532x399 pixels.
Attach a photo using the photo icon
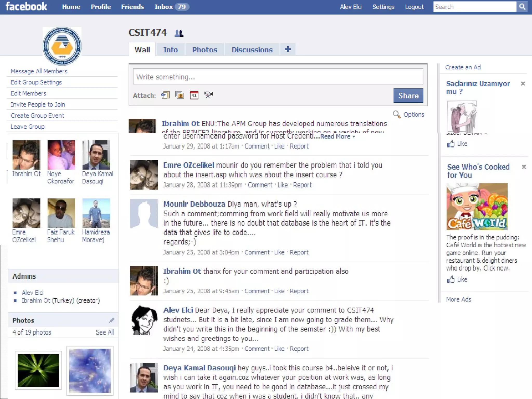[x=179, y=95]
